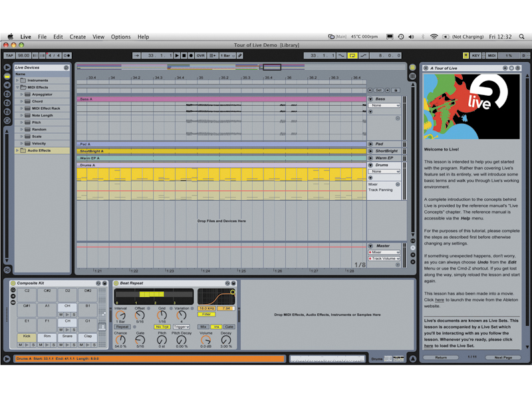Click the Volume knob

(x=205, y=340)
